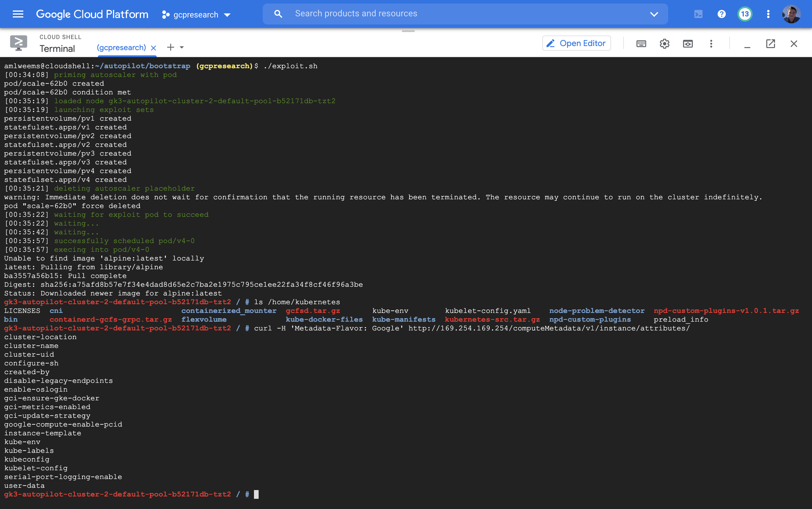Click the 'kubernetes-src.tar.gz' file name
Screen dimensions: 812x509
(x=492, y=320)
